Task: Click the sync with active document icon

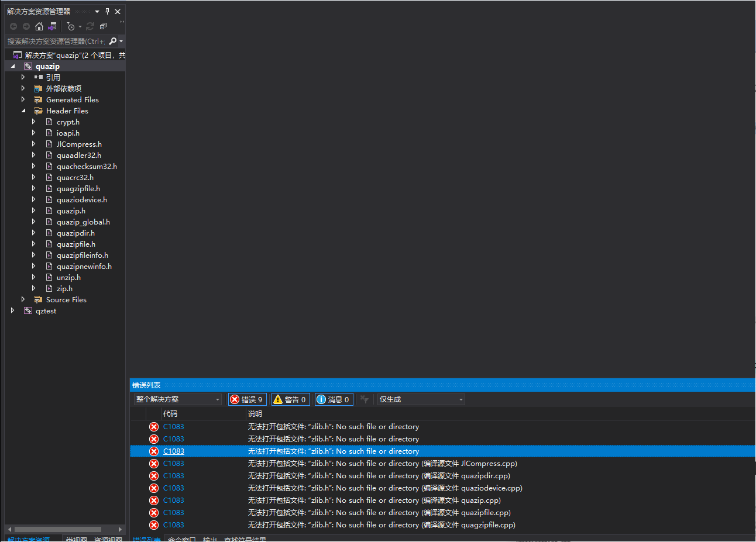Action: point(90,26)
